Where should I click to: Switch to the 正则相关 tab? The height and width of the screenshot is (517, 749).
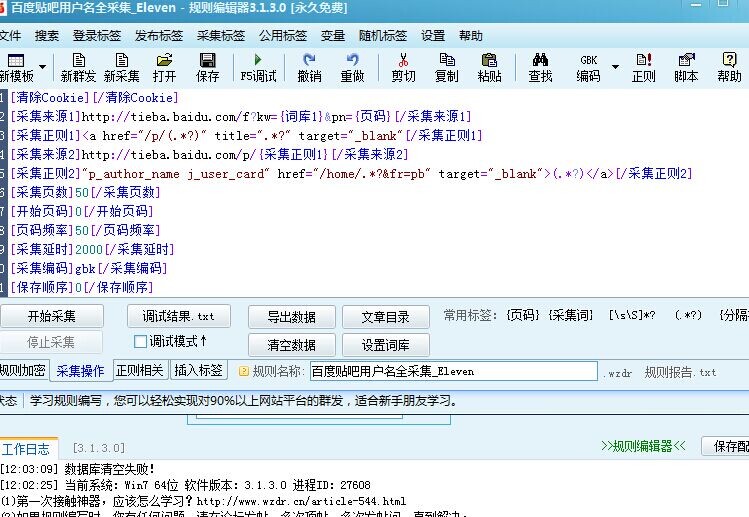point(140,370)
